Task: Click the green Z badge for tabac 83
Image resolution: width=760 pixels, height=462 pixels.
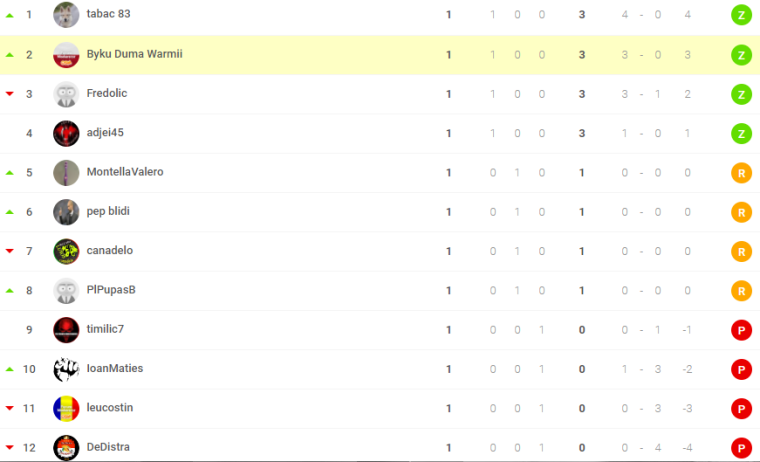Action: [x=741, y=16]
